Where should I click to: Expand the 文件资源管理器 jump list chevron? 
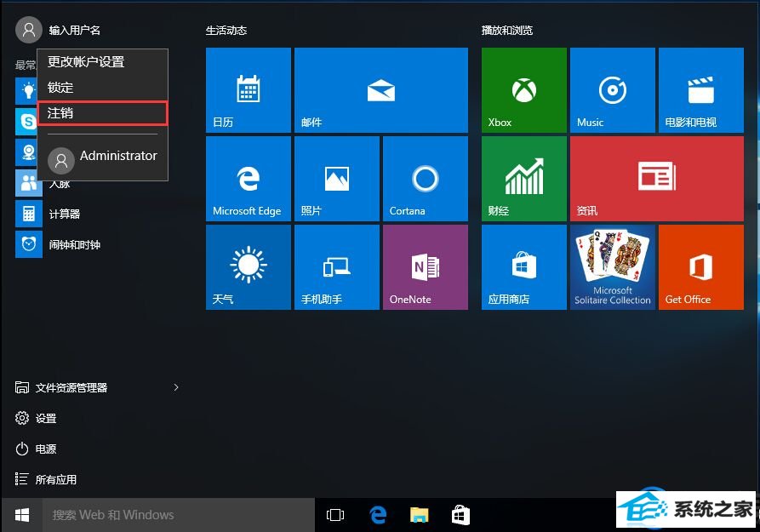(x=176, y=387)
